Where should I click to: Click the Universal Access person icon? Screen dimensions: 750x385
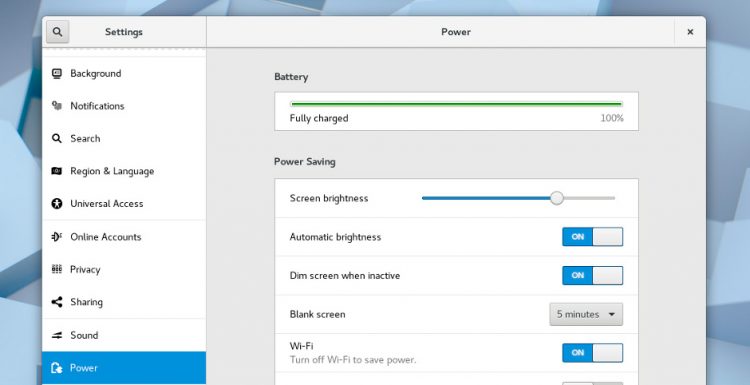tap(57, 204)
